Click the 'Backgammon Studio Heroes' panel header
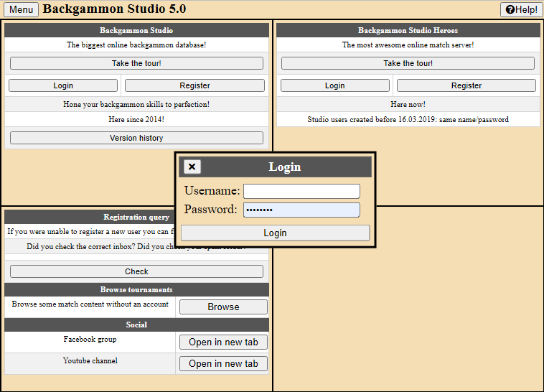The image size is (544, 392). [x=408, y=31]
